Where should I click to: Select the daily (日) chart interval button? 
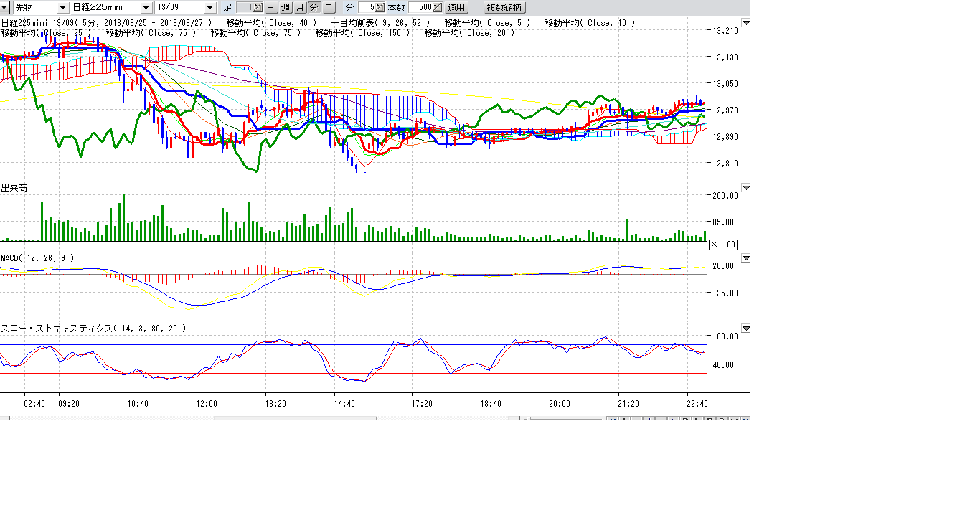coord(270,8)
